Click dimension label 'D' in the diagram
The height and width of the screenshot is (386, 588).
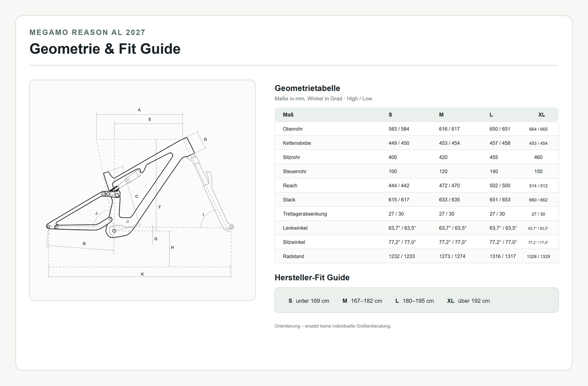click(x=205, y=140)
